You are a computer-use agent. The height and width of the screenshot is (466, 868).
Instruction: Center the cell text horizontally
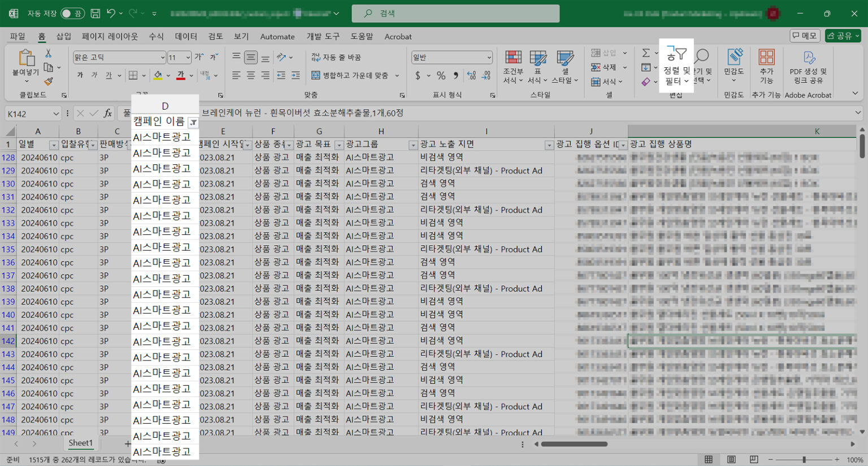[251, 75]
